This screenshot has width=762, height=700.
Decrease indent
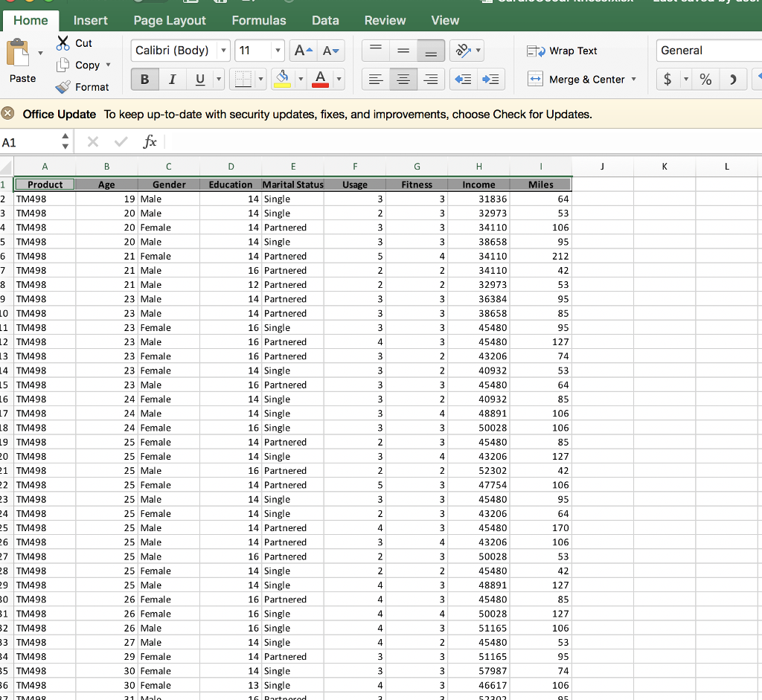[x=463, y=79]
